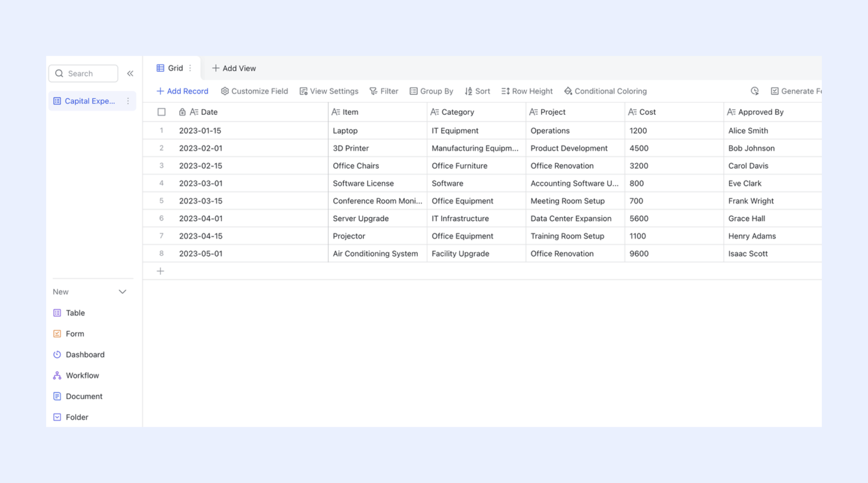Image resolution: width=868 pixels, height=483 pixels.
Task: Create a new Table
Action: (69, 313)
